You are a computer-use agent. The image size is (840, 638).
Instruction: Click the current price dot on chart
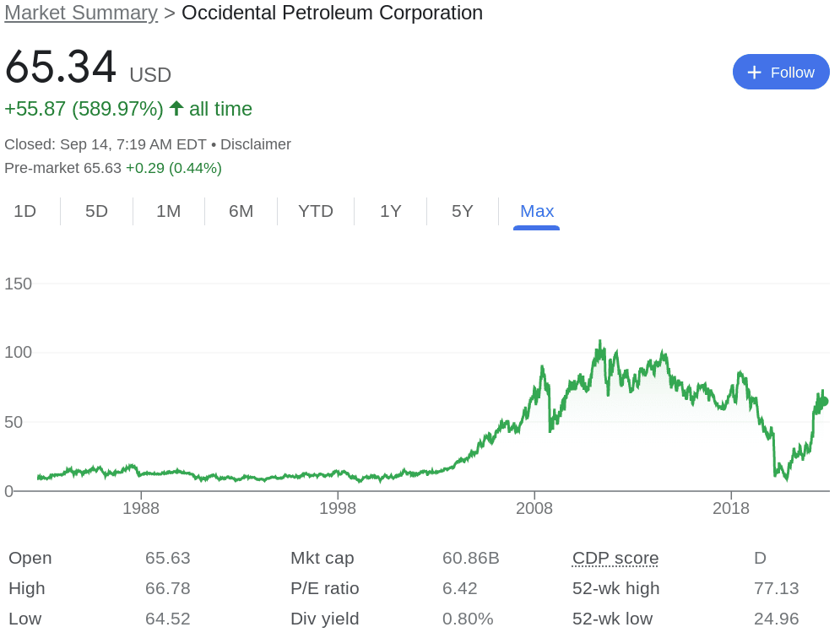point(824,402)
